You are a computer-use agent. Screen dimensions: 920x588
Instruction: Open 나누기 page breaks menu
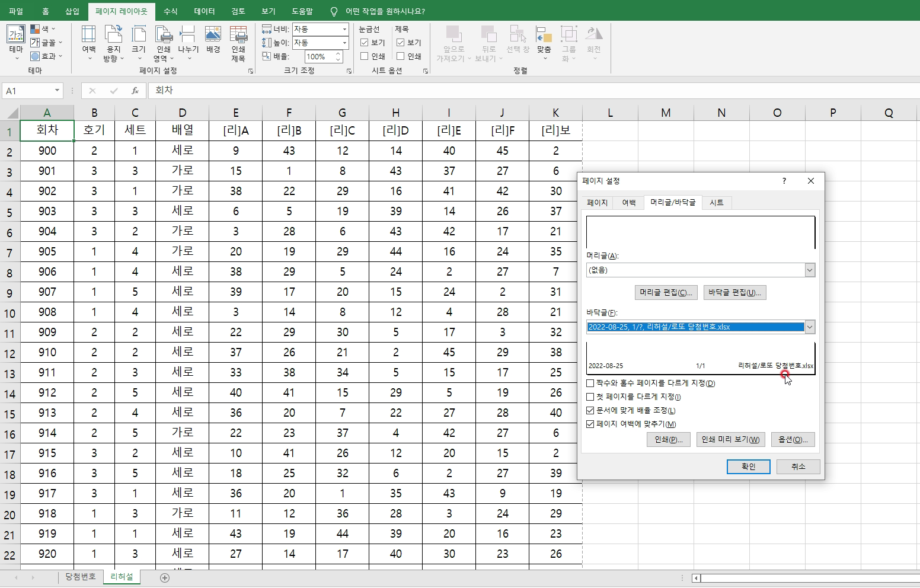[188, 43]
